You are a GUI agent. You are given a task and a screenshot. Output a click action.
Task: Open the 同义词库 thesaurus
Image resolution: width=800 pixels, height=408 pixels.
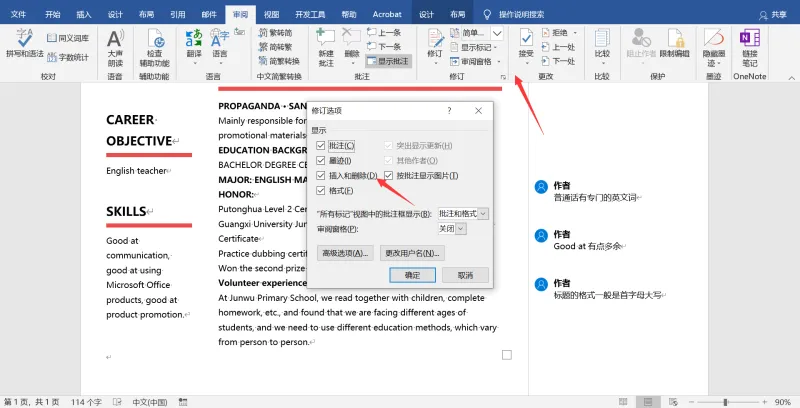pyautogui.click(x=68, y=38)
